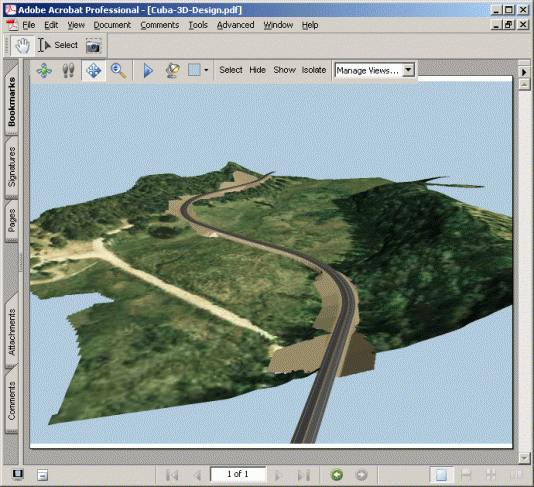Open the 3D lighting options lamp icon

click(172, 70)
